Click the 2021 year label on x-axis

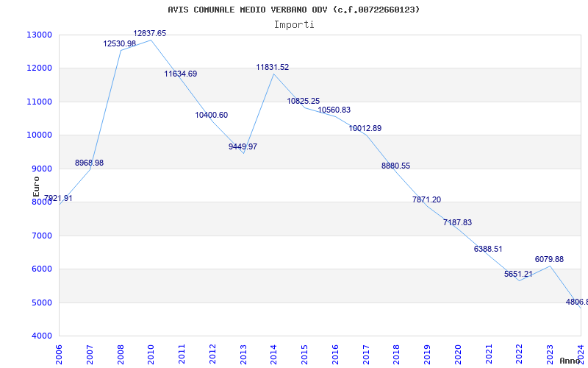click(x=489, y=354)
